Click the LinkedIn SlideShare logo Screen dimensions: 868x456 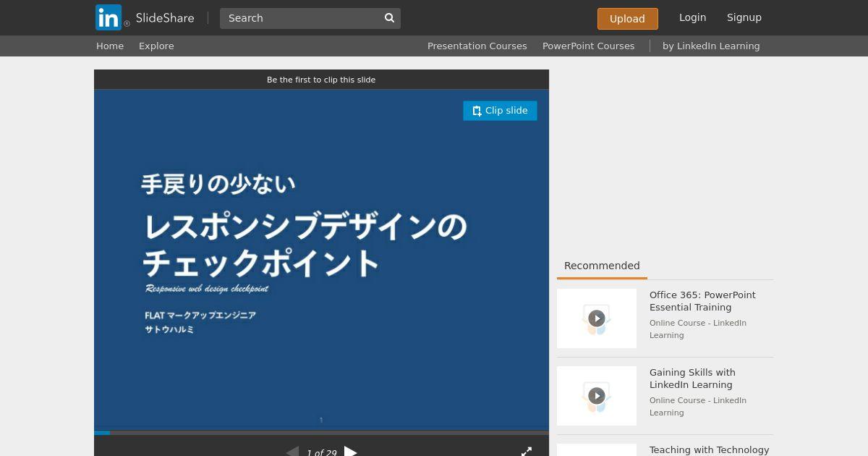pyautogui.click(x=145, y=17)
